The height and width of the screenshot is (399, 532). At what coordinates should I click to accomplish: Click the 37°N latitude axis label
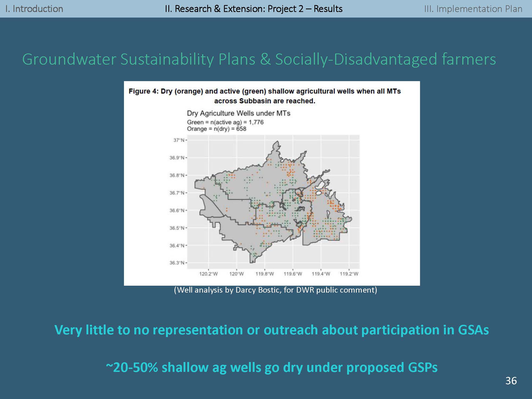click(179, 140)
